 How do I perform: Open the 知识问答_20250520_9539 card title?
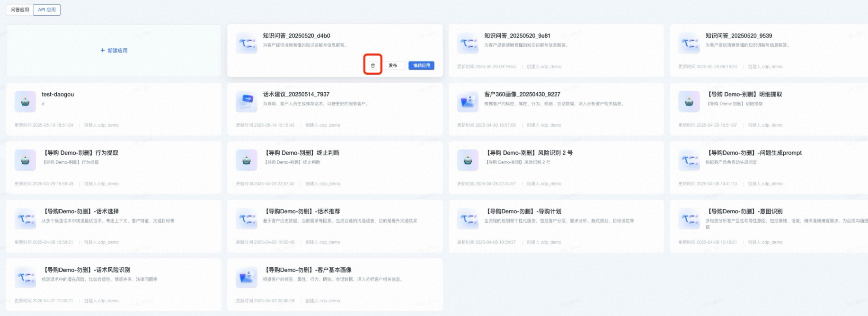click(739, 35)
